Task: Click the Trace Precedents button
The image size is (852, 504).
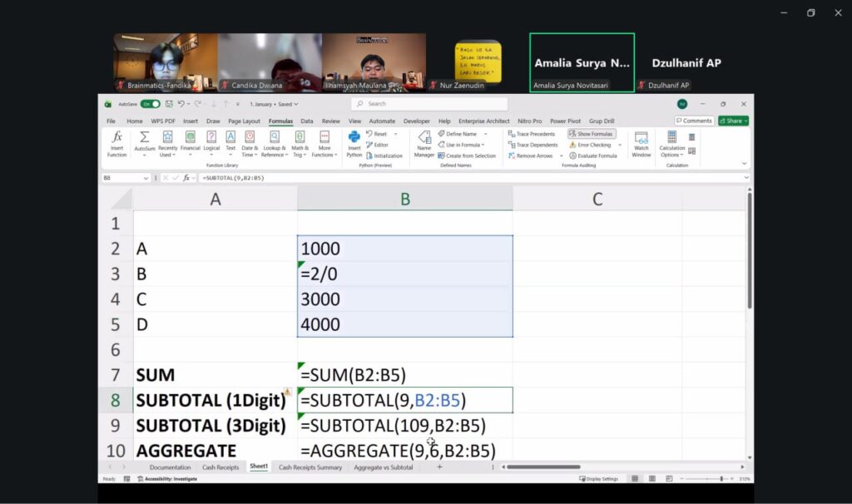Action: point(531,134)
